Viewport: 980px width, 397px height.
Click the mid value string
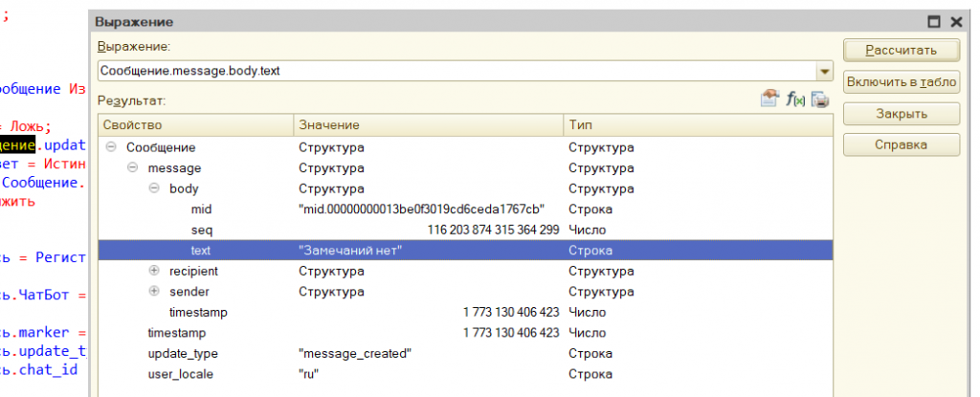pos(422,210)
